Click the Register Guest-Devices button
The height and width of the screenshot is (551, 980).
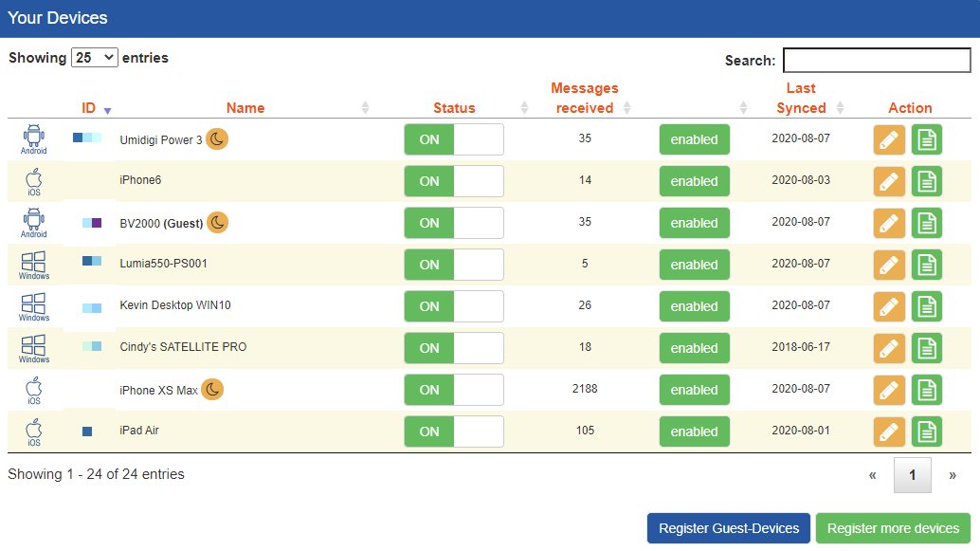pos(729,529)
